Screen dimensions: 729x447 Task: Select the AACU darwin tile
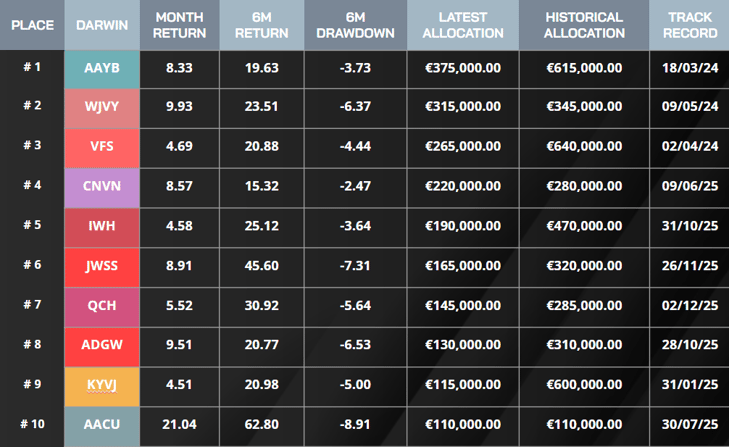click(x=102, y=427)
